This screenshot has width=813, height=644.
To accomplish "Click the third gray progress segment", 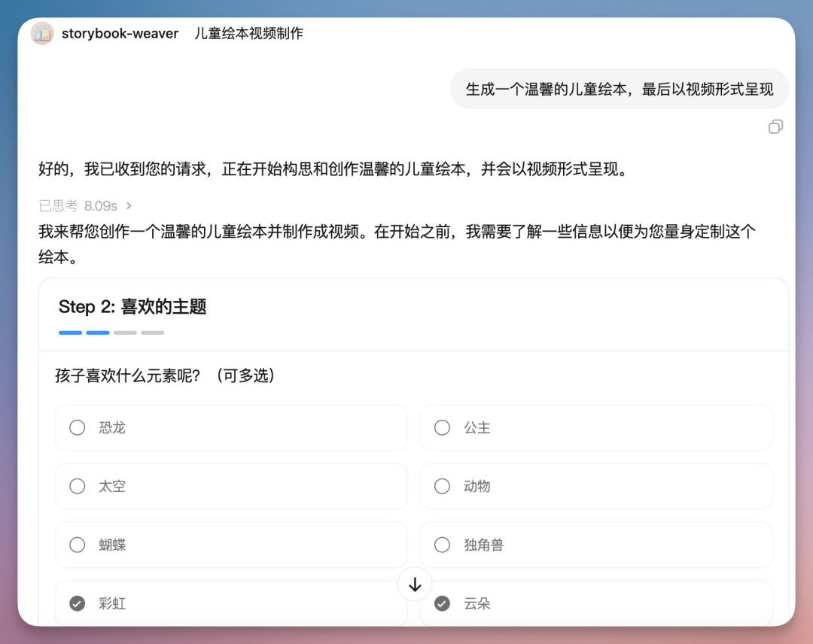I will pos(126,332).
